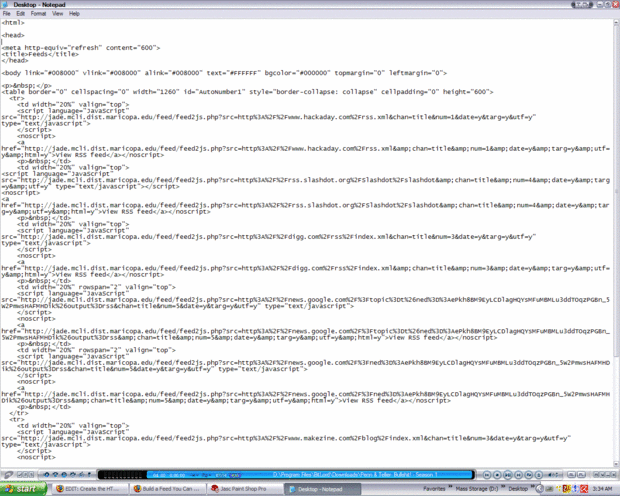Click the media player stop button
The height and width of the screenshot is (496, 620).
(x=497, y=475)
